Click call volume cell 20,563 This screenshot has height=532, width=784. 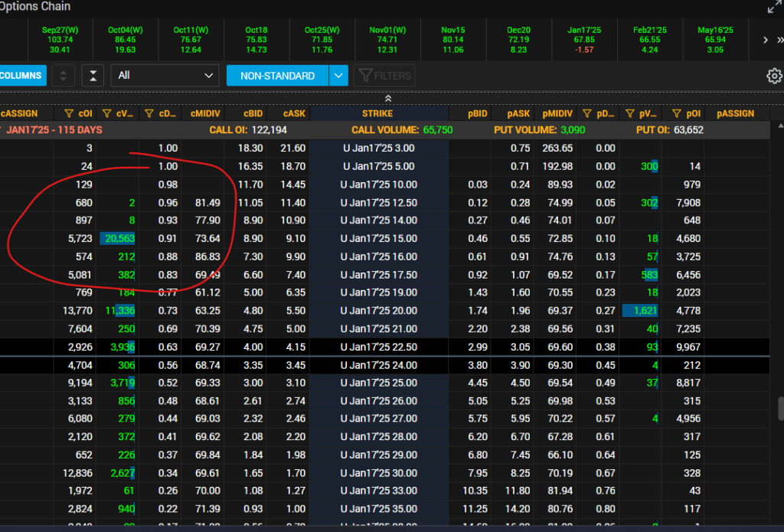[117, 239]
